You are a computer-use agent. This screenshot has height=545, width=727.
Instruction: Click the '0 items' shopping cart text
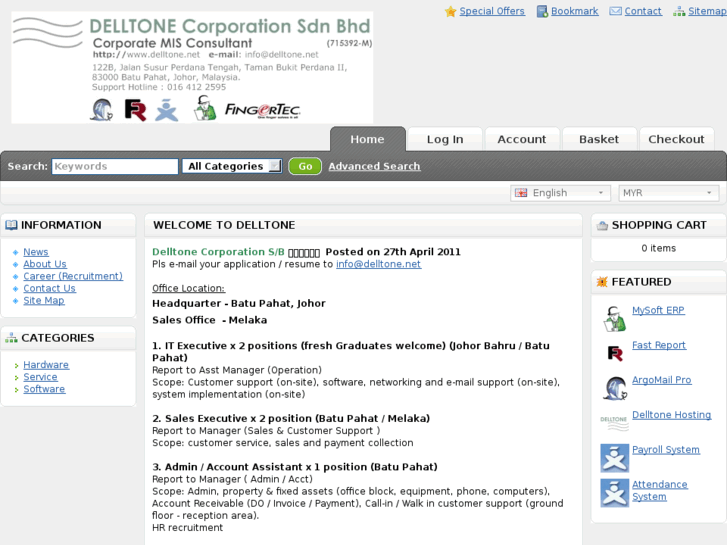coord(659,248)
